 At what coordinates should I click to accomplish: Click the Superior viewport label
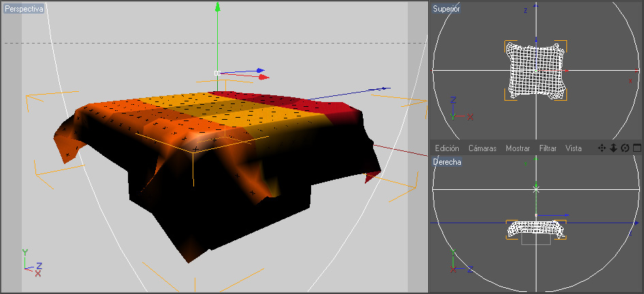click(x=446, y=9)
